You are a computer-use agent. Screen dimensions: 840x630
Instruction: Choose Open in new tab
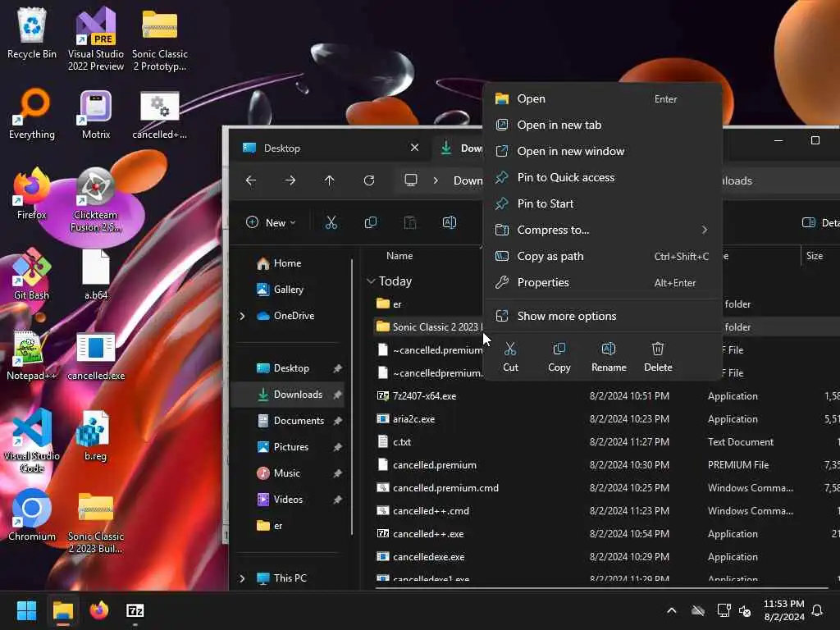[602, 125]
